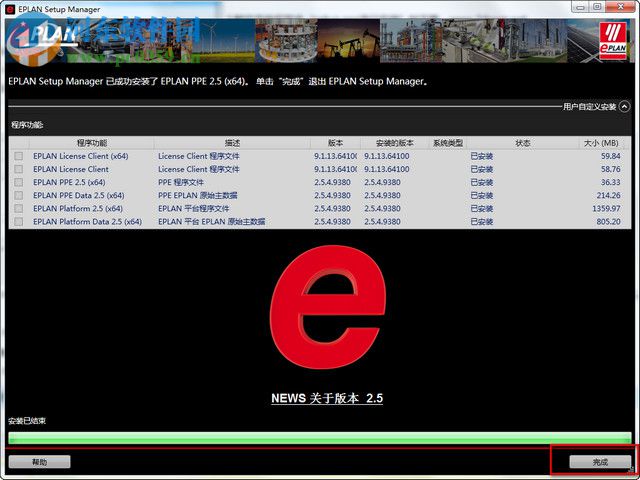Select the EPLAN 平台 EPLAN 原始主数据 description cell
The image size is (640, 480).
pyautogui.click(x=211, y=222)
